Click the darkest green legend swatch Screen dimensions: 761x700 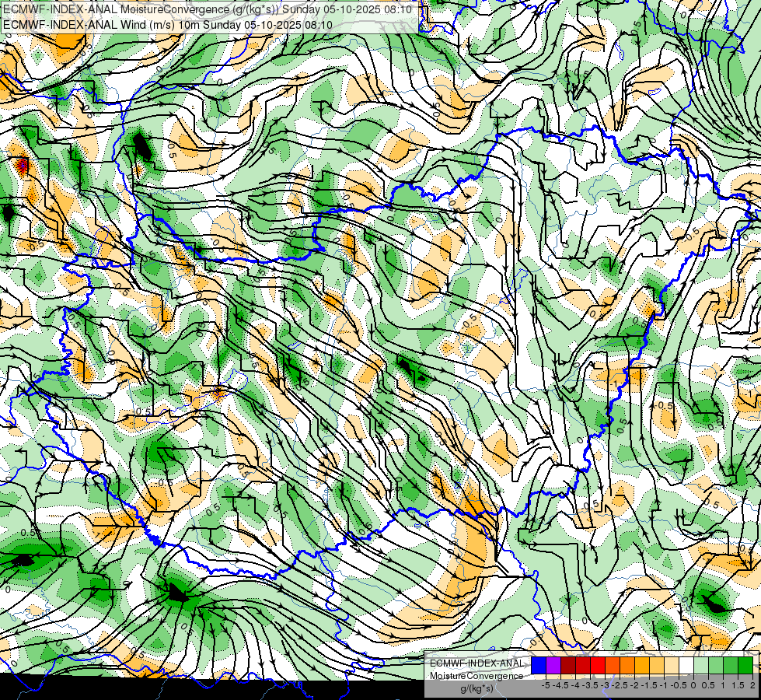click(745, 665)
